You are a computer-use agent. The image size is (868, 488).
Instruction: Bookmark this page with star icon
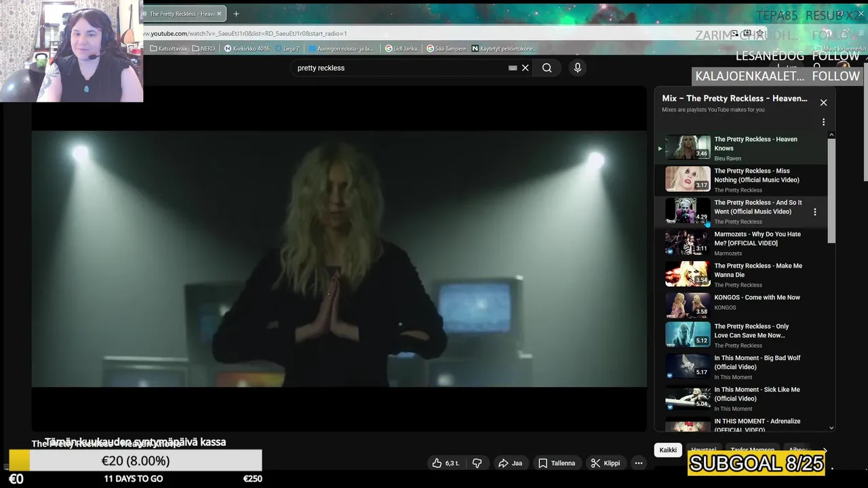pos(759,33)
